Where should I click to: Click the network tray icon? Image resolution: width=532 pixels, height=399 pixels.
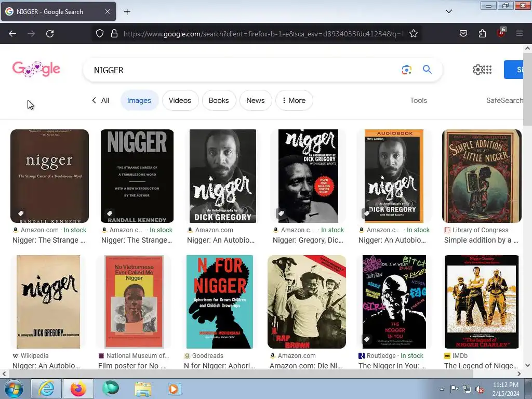467,389
